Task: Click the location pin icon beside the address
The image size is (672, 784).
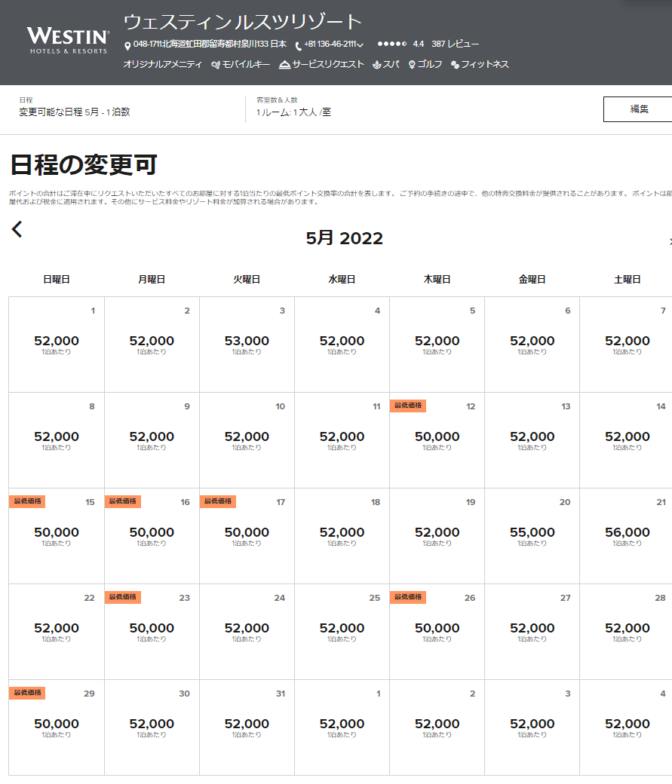Action: click(127, 46)
